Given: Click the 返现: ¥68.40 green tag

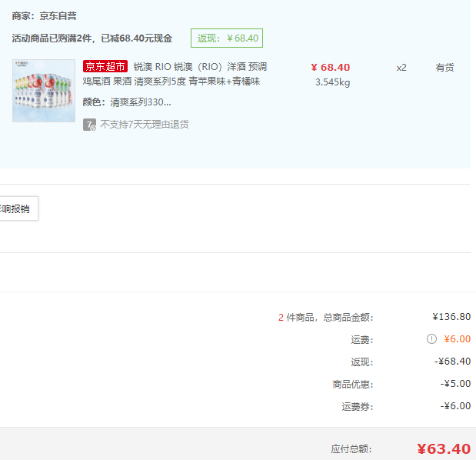Looking at the screenshot, I should (227, 38).
